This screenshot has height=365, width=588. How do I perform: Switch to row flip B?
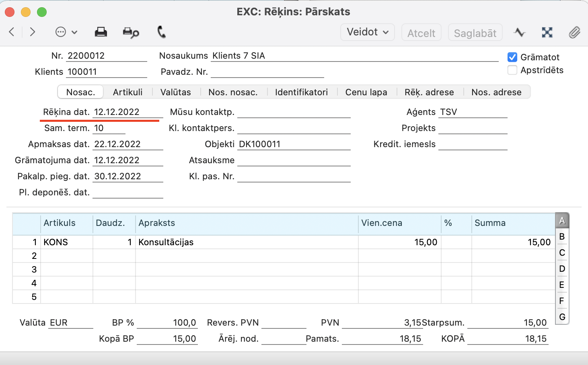(562, 236)
